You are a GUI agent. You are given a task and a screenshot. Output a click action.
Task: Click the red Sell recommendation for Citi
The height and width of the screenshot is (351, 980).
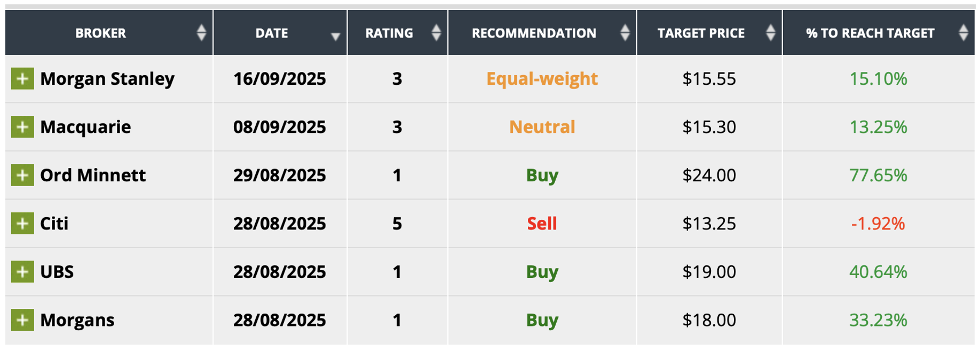(x=542, y=224)
